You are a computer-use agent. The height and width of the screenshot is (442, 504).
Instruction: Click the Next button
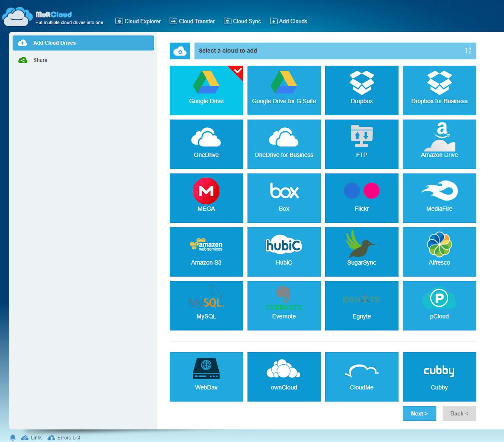click(419, 413)
